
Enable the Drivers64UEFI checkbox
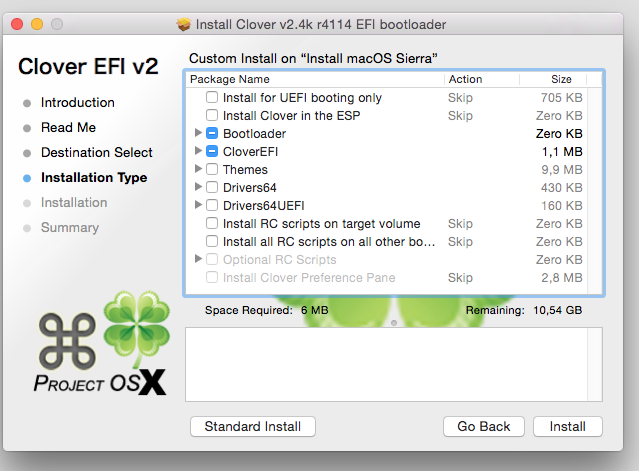coord(212,205)
